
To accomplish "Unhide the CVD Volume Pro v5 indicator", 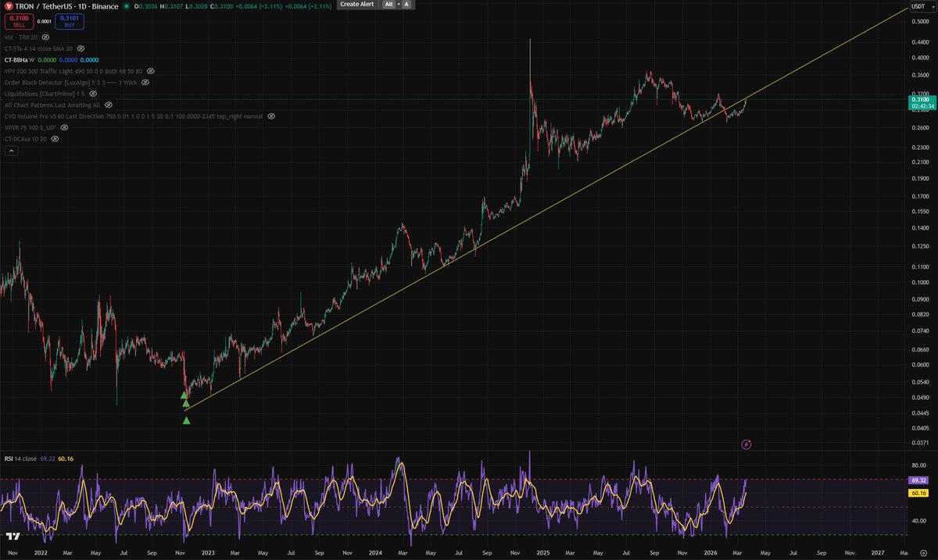I will pos(271,116).
